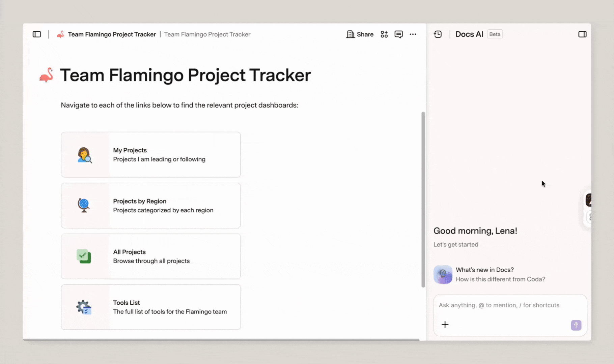
Task: Select the What's new in Docs? suggestion
Action: click(x=489, y=274)
